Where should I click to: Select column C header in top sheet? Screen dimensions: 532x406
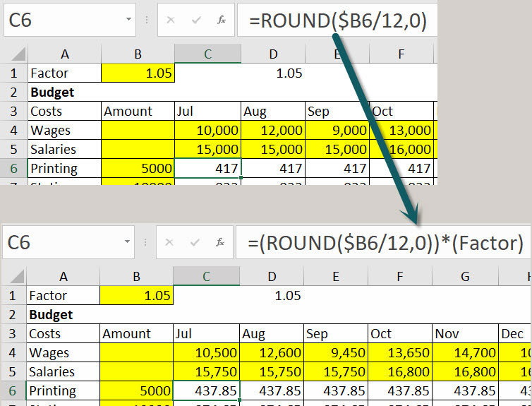point(207,54)
